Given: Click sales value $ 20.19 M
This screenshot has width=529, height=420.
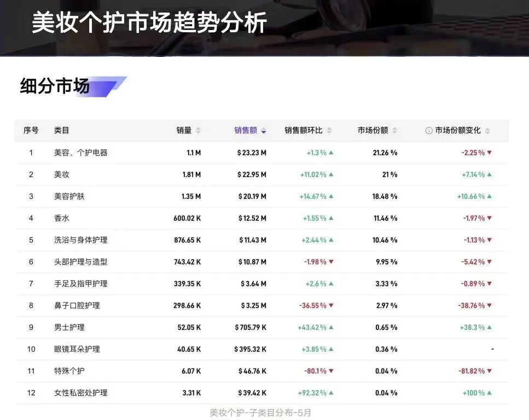Looking at the screenshot, I should tap(252, 196).
